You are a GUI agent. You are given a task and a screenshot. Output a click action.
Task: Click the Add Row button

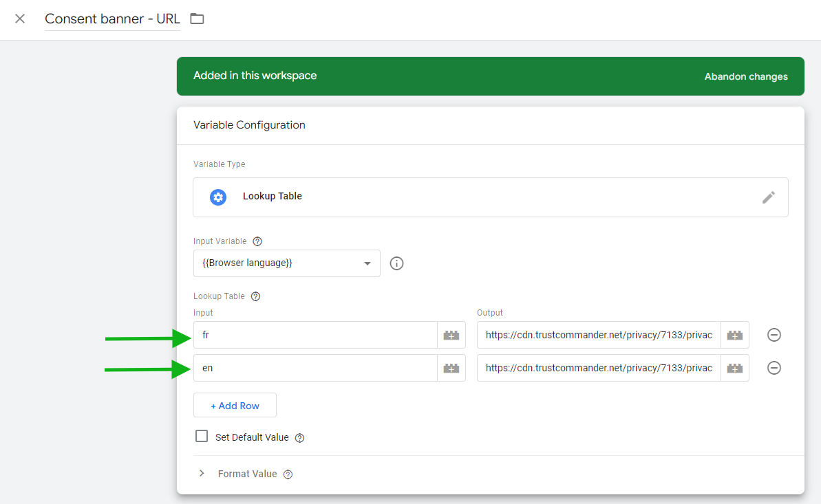click(x=235, y=406)
